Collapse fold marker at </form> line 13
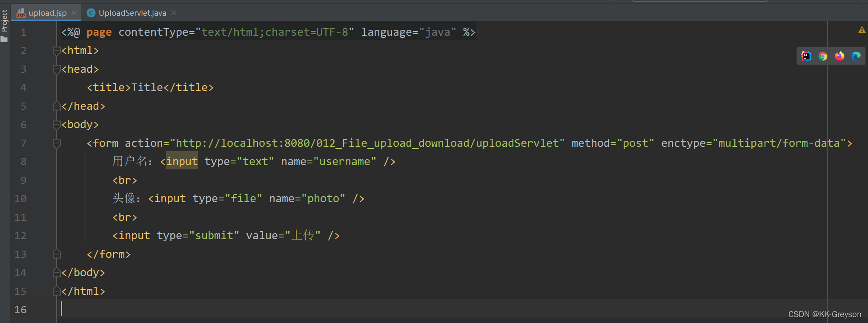 [57, 254]
